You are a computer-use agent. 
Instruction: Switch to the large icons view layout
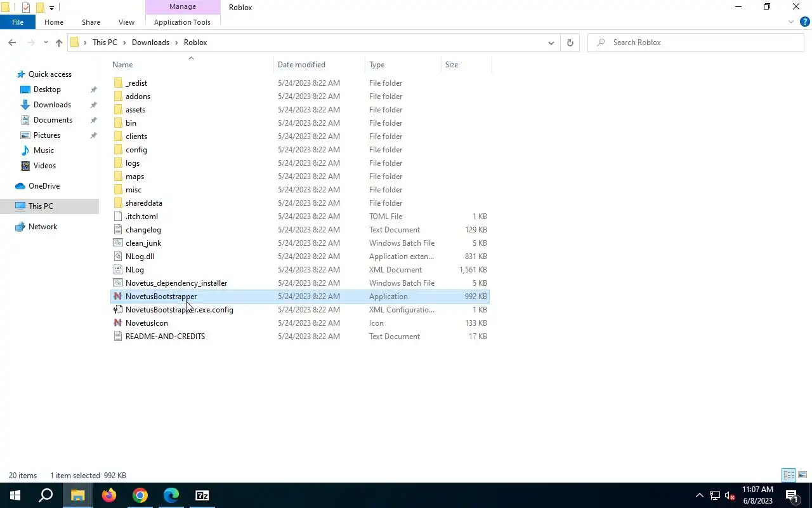coord(802,475)
